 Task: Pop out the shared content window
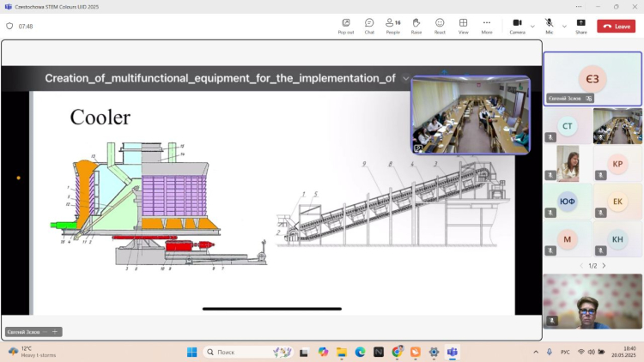click(x=345, y=26)
